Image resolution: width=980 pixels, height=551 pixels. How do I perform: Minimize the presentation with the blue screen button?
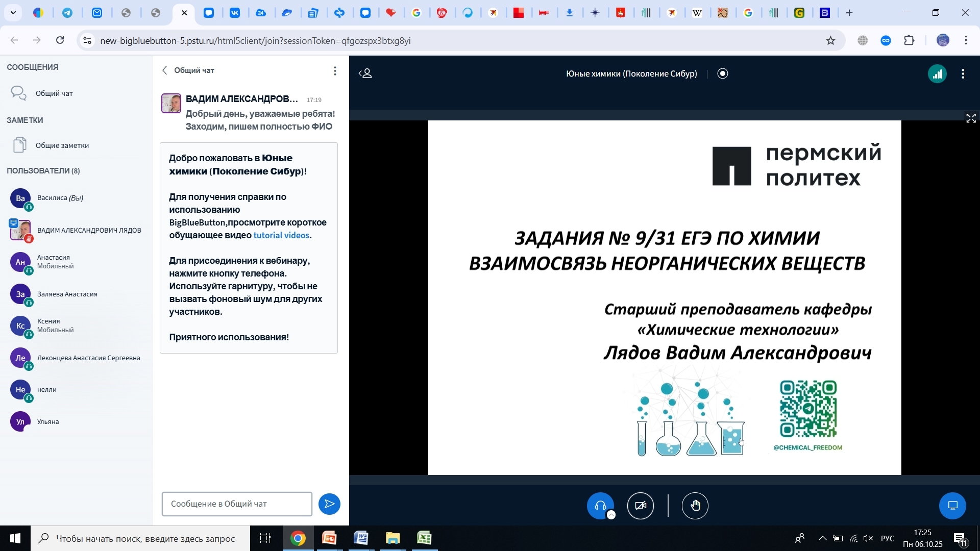[x=952, y=506]
